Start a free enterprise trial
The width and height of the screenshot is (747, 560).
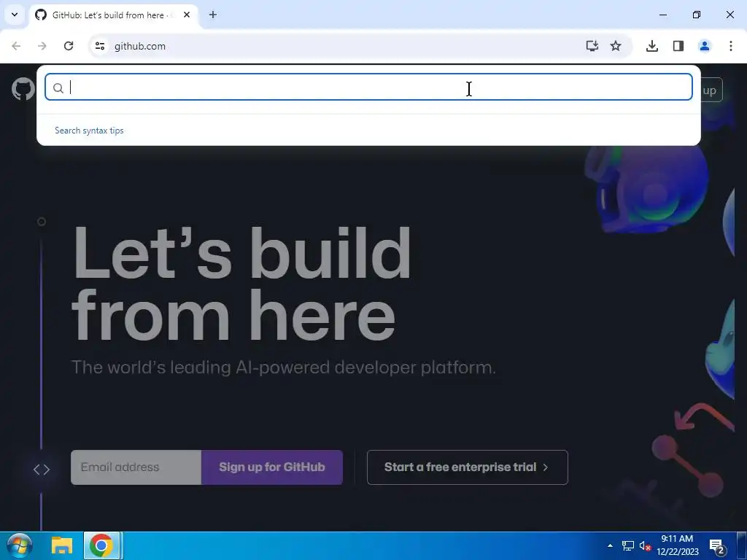468,467
